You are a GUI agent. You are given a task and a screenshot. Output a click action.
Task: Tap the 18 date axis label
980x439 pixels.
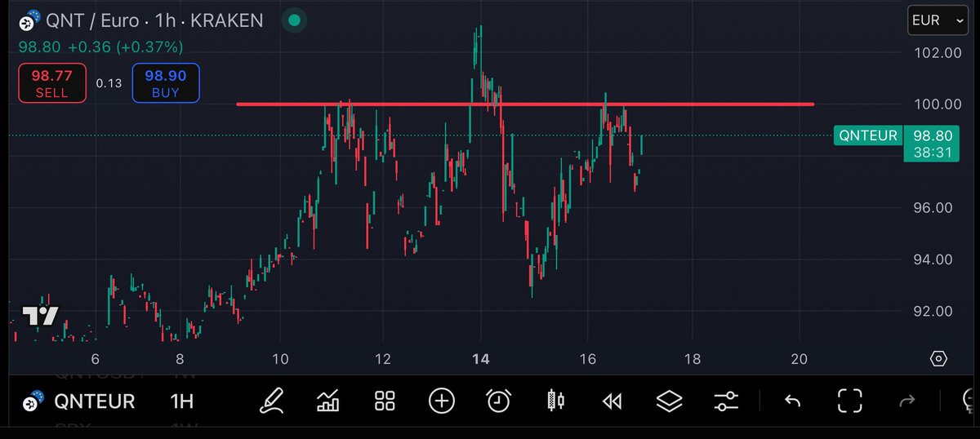[x=692, y=359]
